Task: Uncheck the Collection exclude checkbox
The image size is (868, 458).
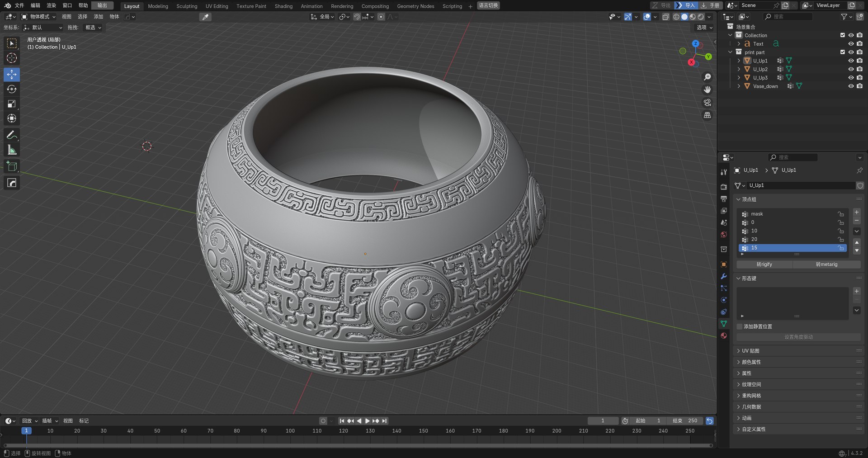Action: 842,35
